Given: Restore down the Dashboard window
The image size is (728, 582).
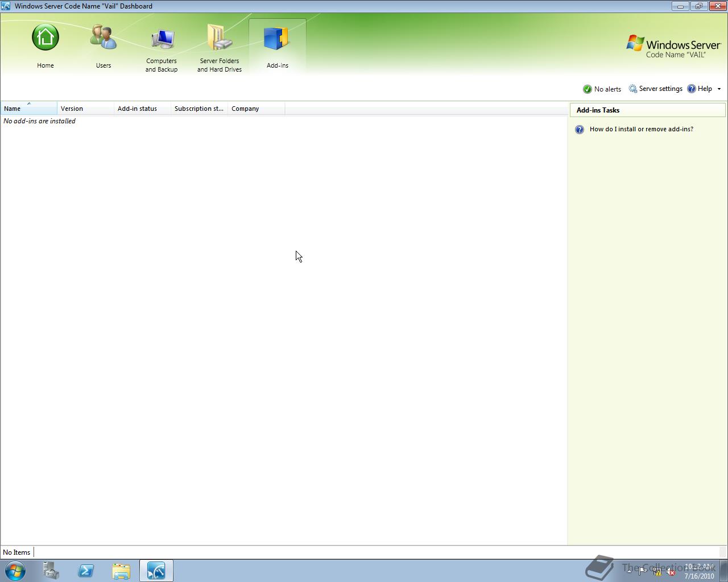Looking at the screenshot, I should click(x=698, y=6).
